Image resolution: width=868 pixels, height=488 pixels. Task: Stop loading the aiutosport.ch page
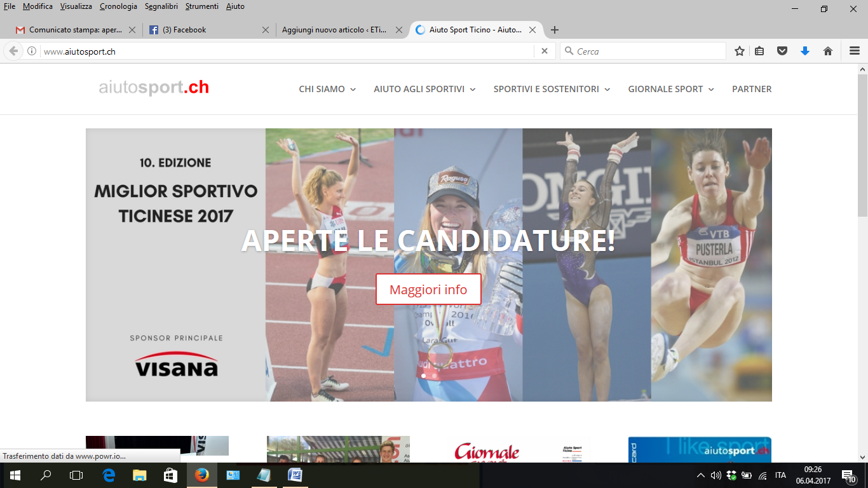(x=544, y=51)
